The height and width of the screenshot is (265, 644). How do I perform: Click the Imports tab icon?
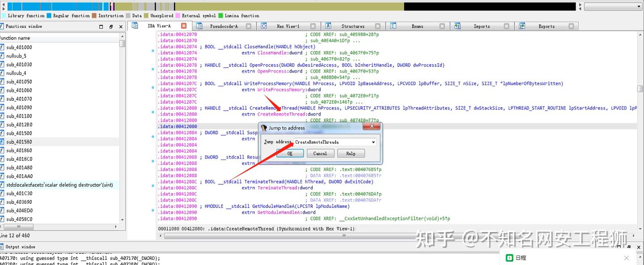(457, 25)
